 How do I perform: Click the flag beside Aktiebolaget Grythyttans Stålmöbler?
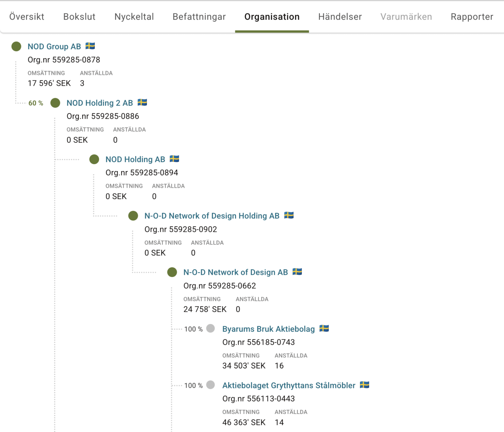pos(365,385)
